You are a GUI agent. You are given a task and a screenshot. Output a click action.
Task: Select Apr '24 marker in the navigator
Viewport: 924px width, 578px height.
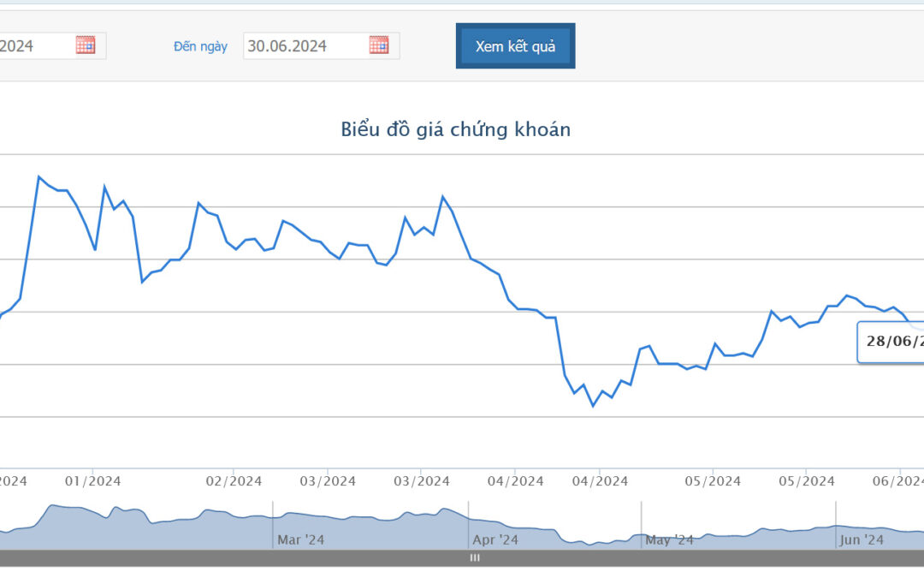(495, 539)
